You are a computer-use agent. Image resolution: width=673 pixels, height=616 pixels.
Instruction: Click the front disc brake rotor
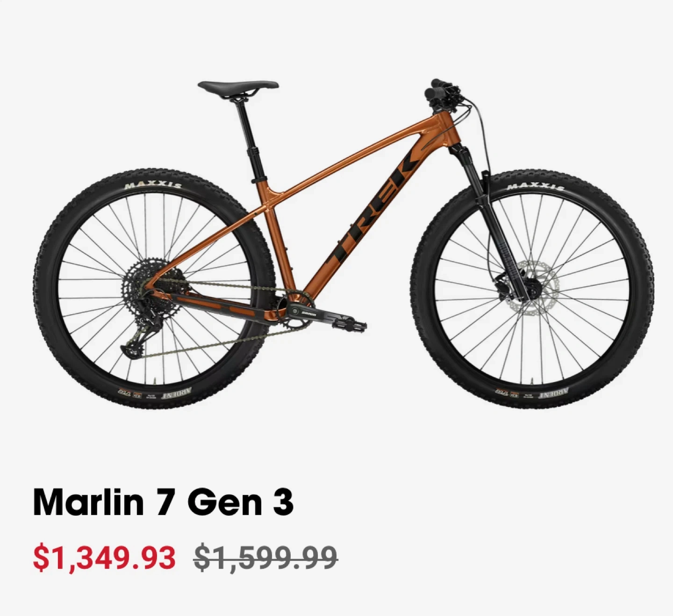tap(537, 288)
